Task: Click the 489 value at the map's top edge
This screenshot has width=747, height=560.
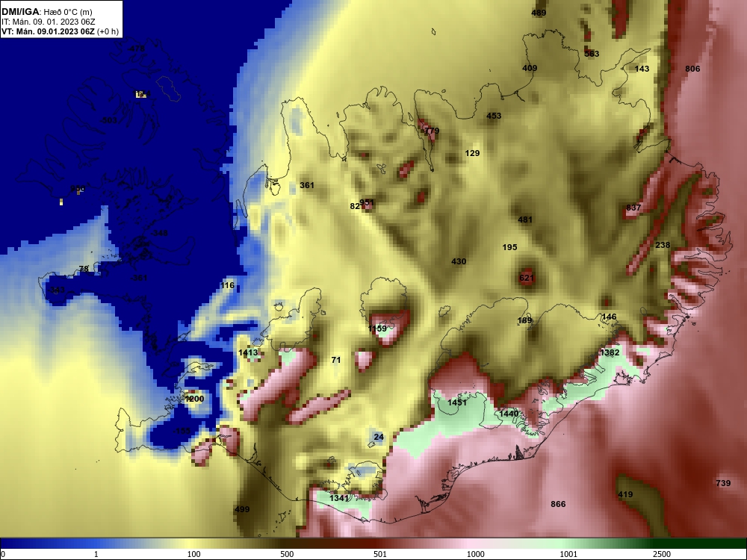Action: pyautogui.click(x=539, y=13)
